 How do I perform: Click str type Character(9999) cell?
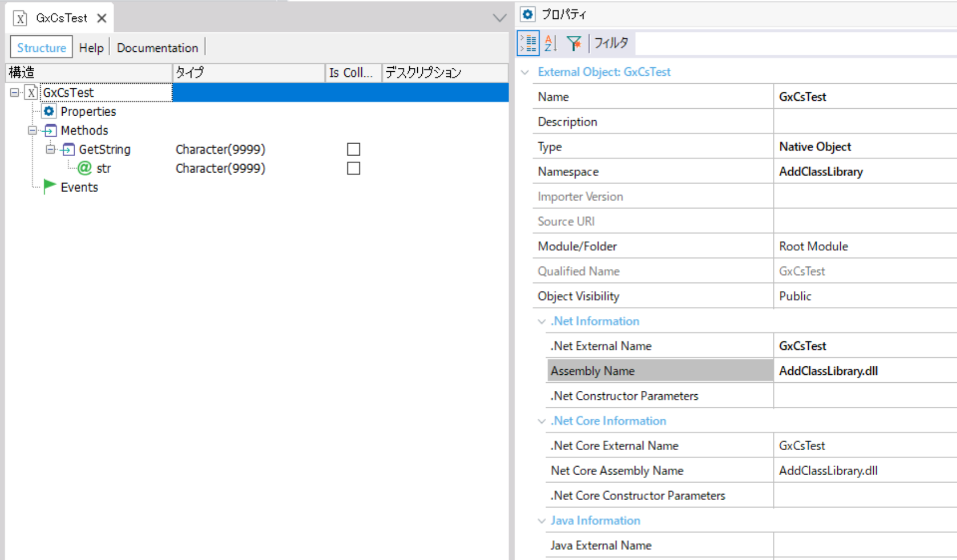221,168
